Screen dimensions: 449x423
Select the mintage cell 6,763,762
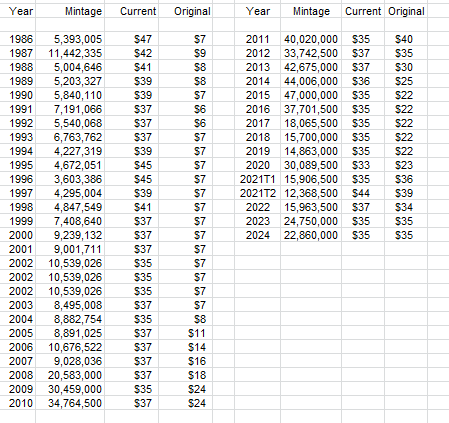click(x=70, y=137)
